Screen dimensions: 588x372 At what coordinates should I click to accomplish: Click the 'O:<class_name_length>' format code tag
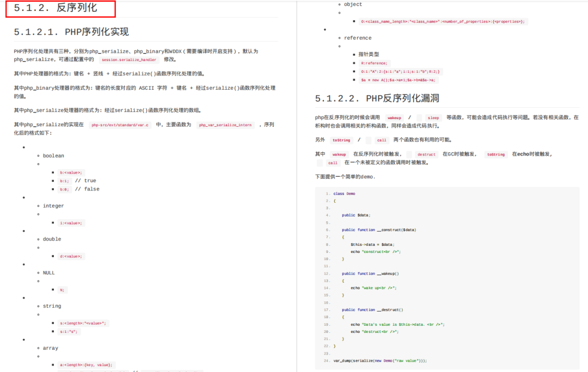[443, 22]
